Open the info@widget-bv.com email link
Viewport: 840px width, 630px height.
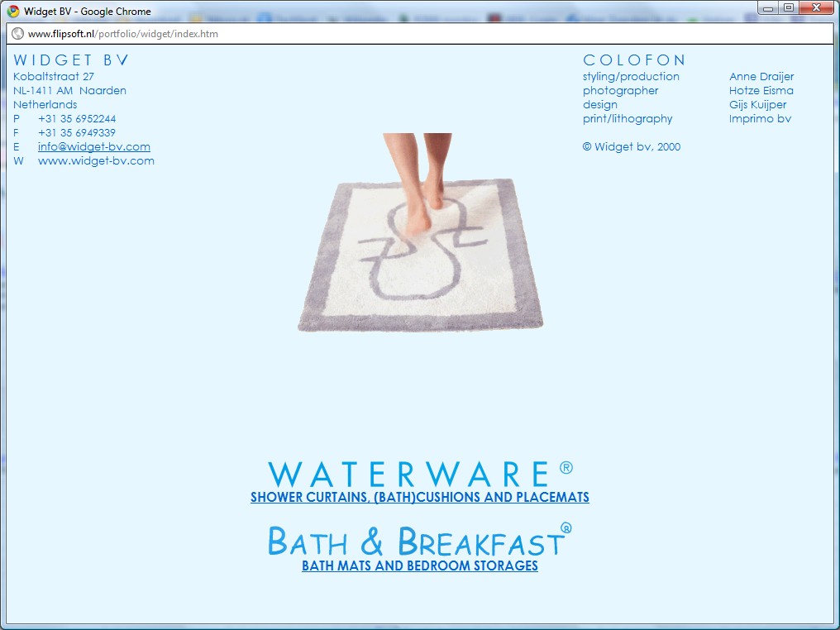coord(93,146)
